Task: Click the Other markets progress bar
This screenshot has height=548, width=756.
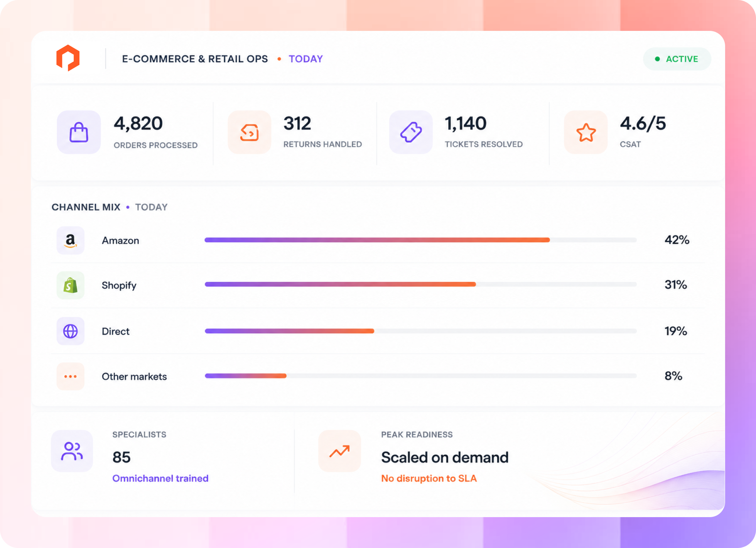Action: pyautogui.click(x=420, y=376)
